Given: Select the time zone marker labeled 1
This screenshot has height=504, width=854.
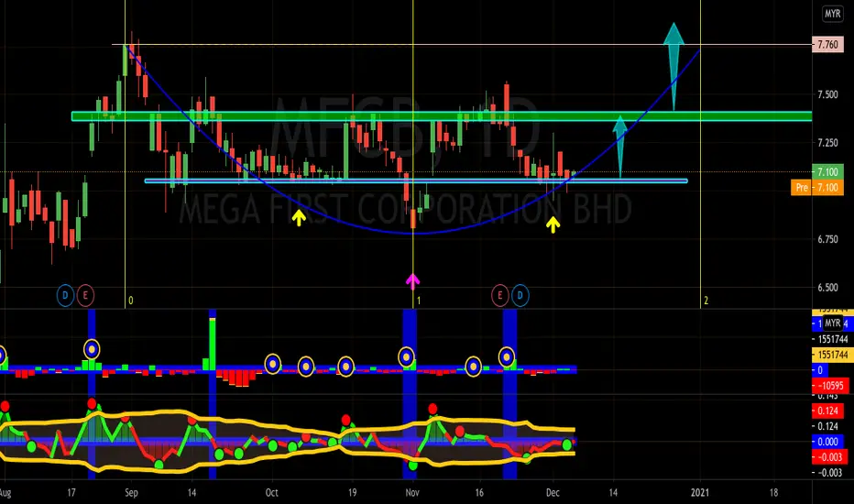Looking at the screenshot, I should 418,301.
